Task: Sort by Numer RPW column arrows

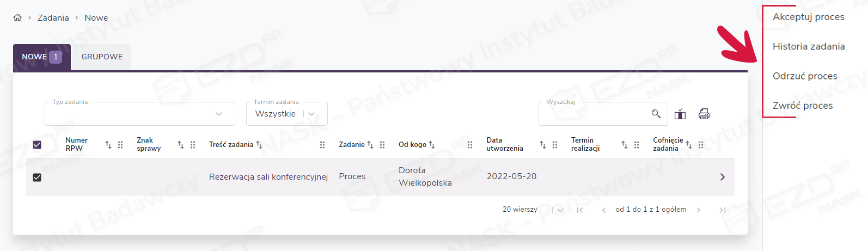Action: 108,145
